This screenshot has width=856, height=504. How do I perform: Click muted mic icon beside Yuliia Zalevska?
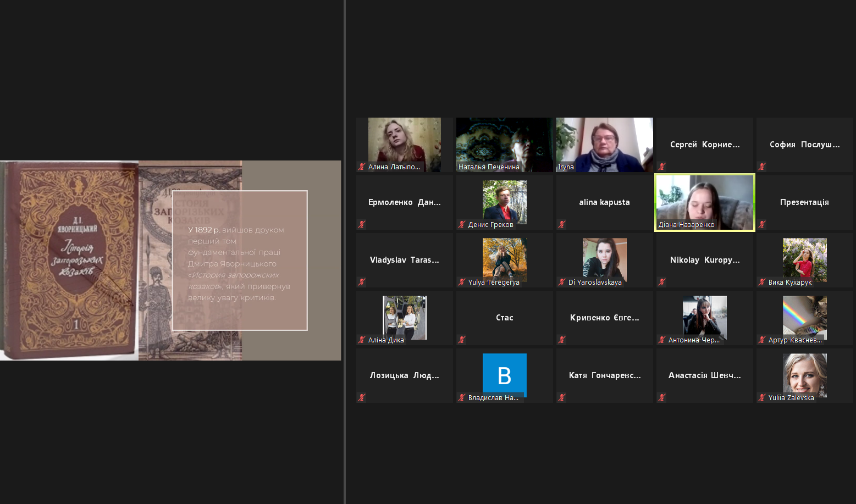762,397
